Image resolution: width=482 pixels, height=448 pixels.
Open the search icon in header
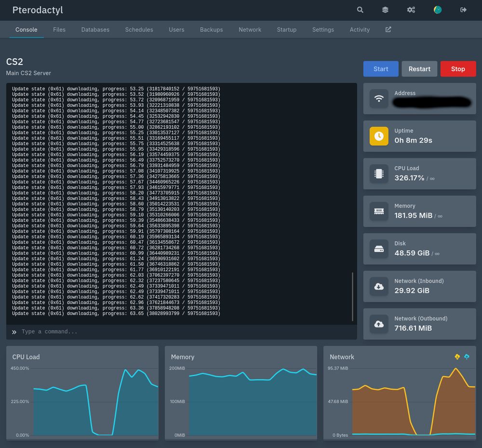(x=360, y=10)
